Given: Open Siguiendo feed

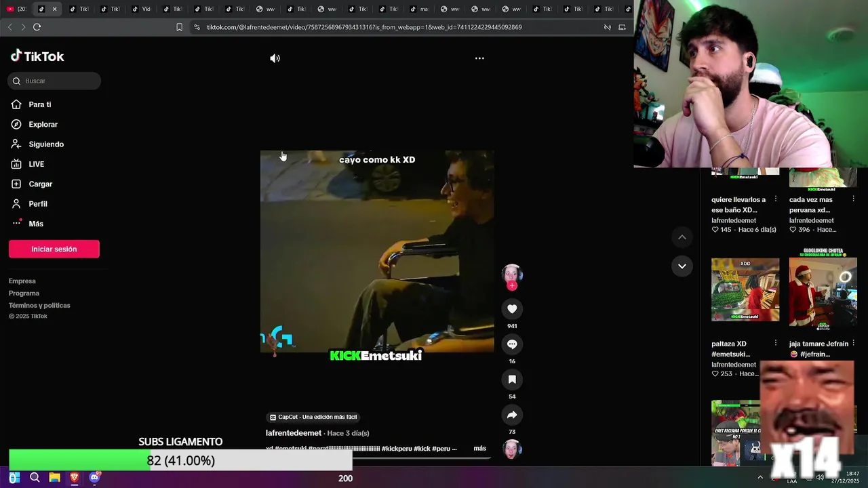Looking at the screenshot, I should 38,144.
